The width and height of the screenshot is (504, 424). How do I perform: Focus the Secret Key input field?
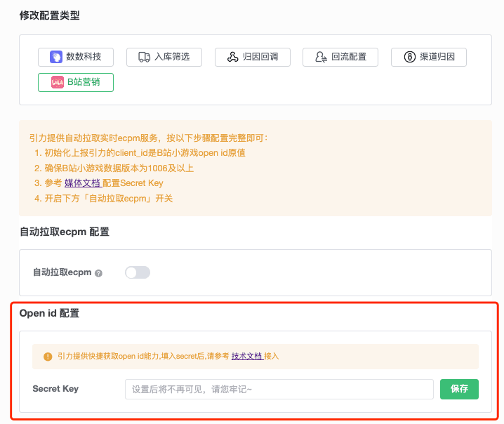(x=279, y=390)
